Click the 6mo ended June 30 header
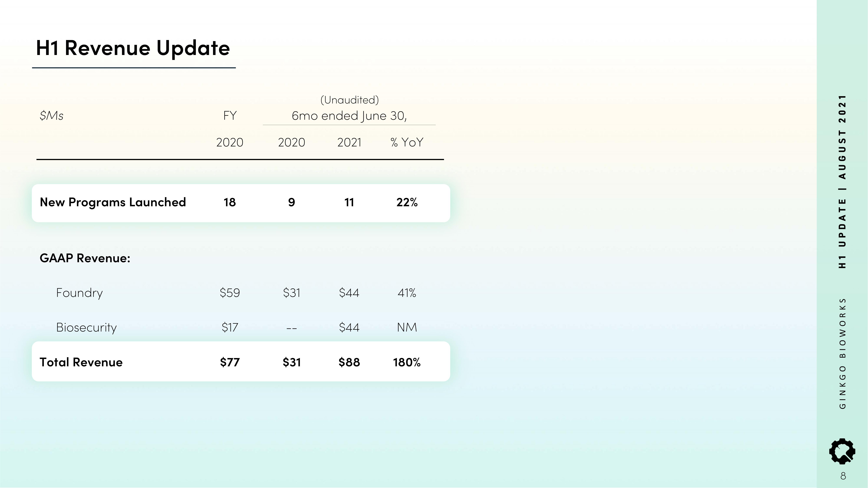 point(349,116)
